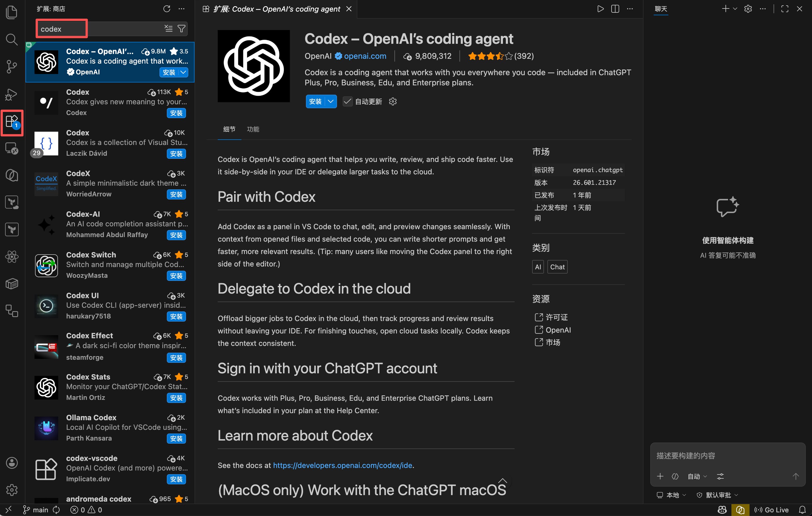812x516 pixels.
Task: Clear extensions search results
Action: point(168,29)
